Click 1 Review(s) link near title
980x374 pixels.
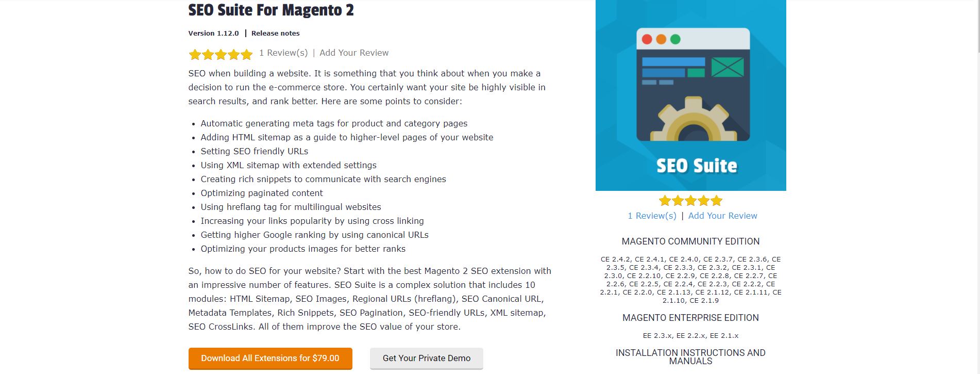coord(283,53)
